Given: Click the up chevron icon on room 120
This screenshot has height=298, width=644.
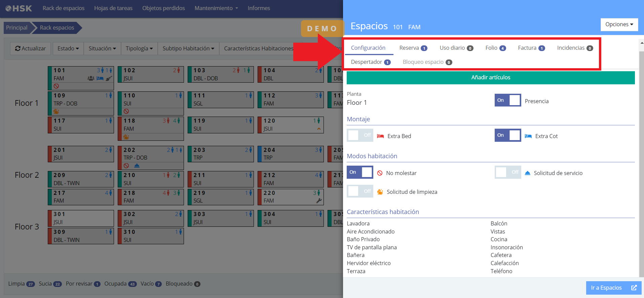Looking at the screenshot, I should (x=319, y=129).
